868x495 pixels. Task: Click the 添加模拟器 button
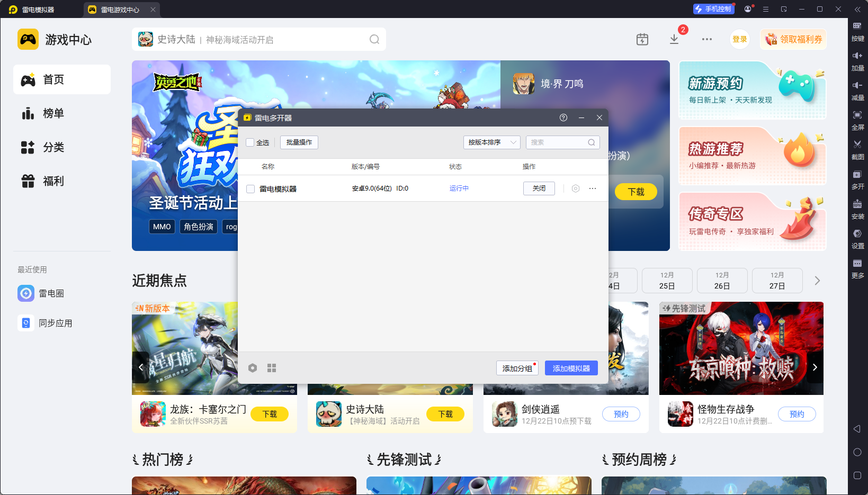tap(571, 367)
